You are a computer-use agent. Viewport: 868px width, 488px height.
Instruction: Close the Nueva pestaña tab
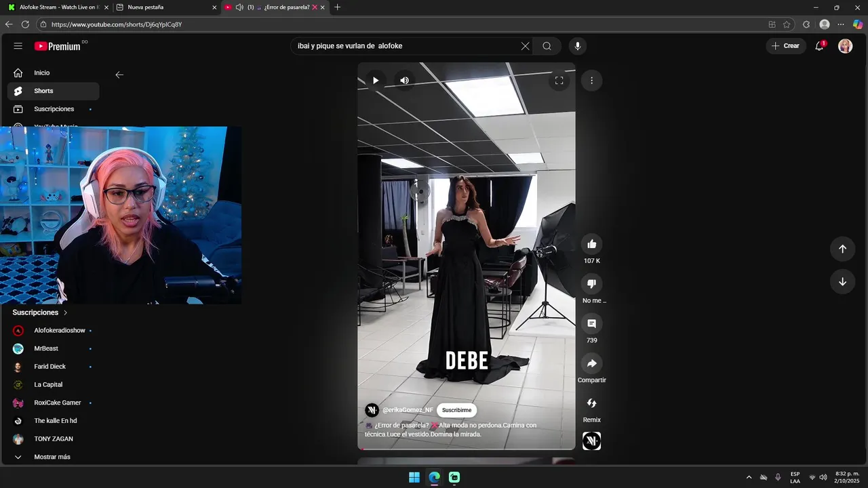tap(214, 7)
